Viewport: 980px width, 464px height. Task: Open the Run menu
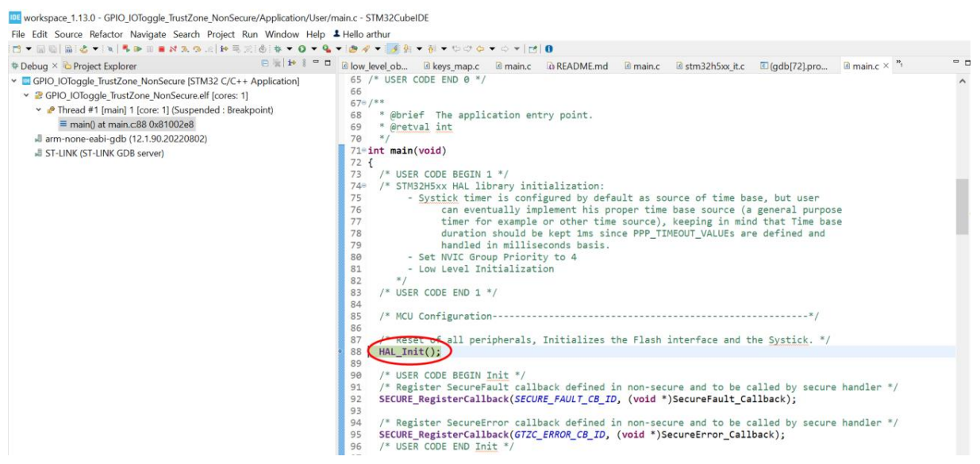[x=250, y=34]
